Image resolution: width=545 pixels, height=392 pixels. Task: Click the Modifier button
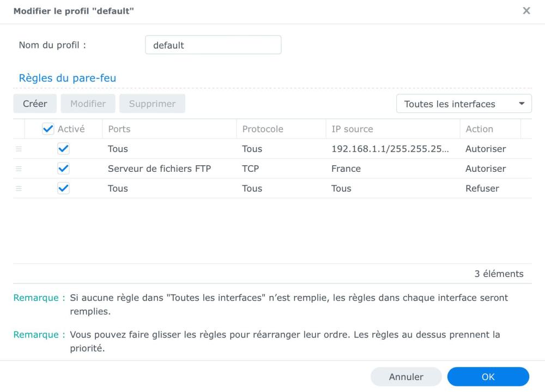88,104
